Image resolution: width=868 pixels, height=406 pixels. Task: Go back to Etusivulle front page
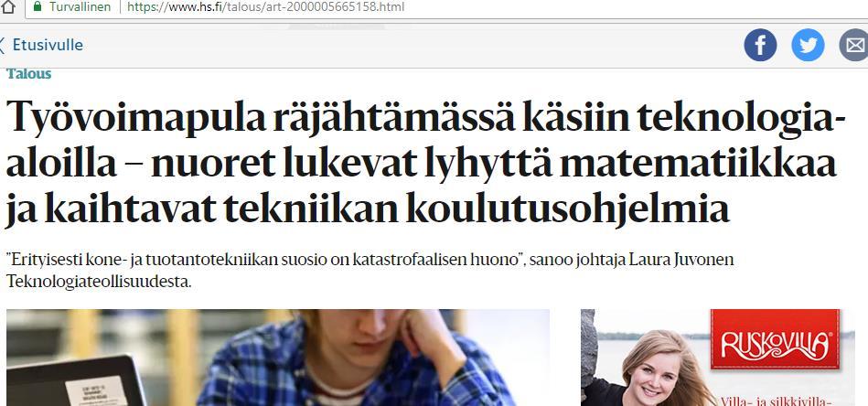pos(48,45)
